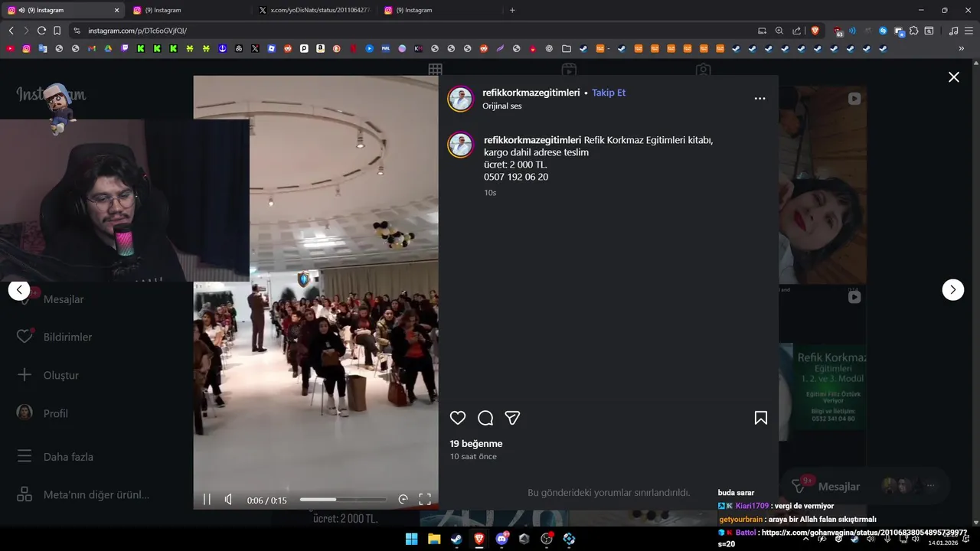
Task: Open site settings icon in address bar
Action: click(x=77, y=31)
